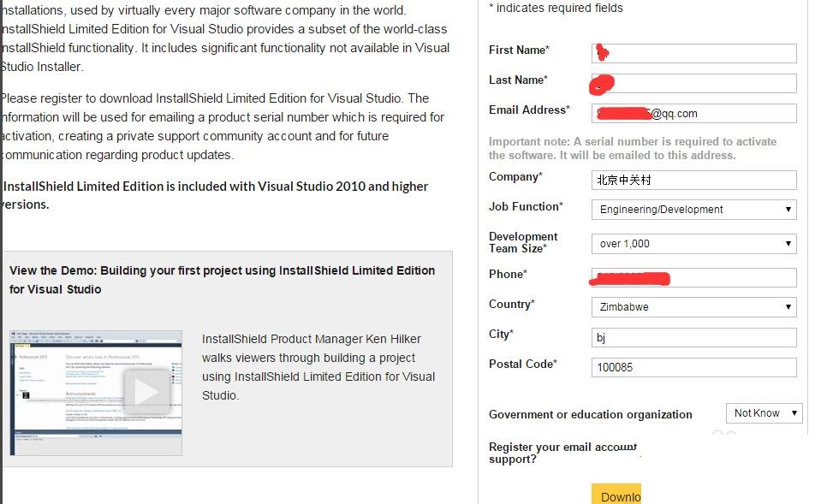Viewport: 833px width, 504px height.
Task: Click the 'Job Function*' label
Action: 526,206
